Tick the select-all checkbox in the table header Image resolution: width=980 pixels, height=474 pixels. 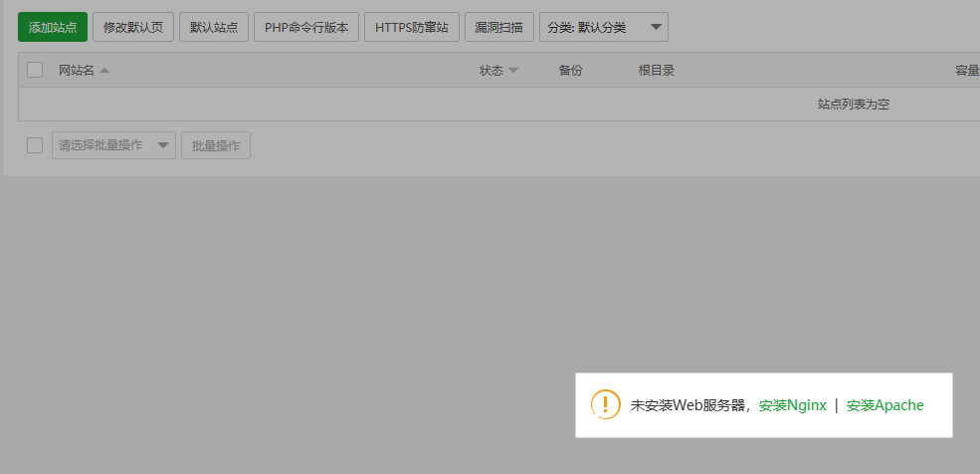click(35, 70)
